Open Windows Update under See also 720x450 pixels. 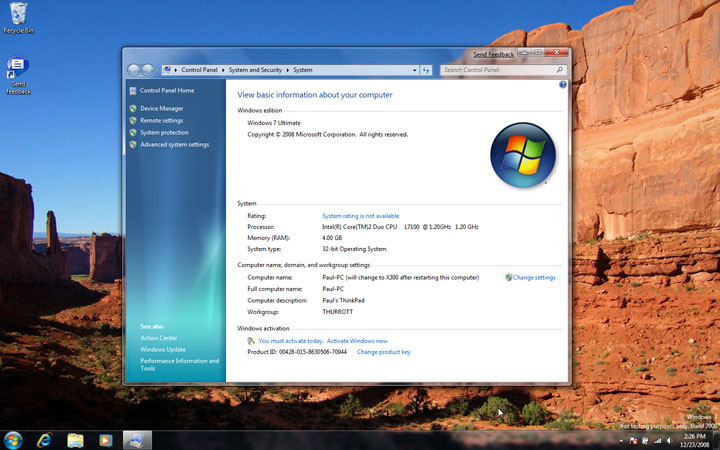(163, 349)
